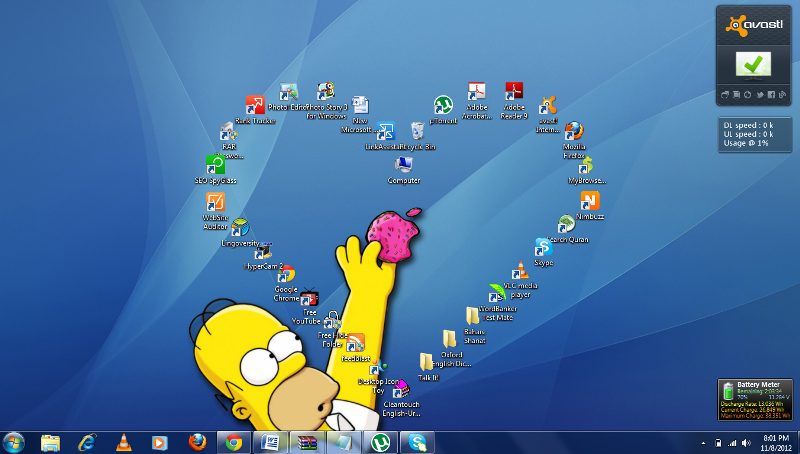
Task: Click the Facebook icon in avast! gadget
Action: tap(771, 95)
